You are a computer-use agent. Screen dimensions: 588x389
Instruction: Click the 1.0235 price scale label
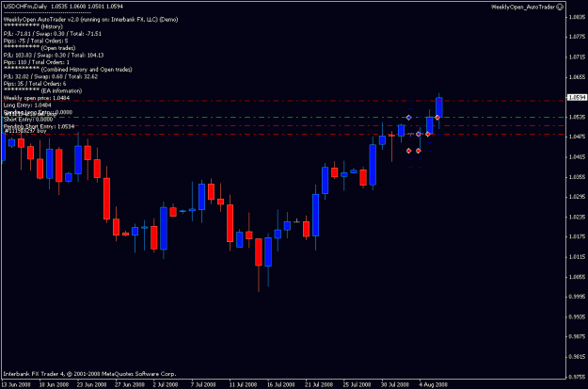[577, 218]
